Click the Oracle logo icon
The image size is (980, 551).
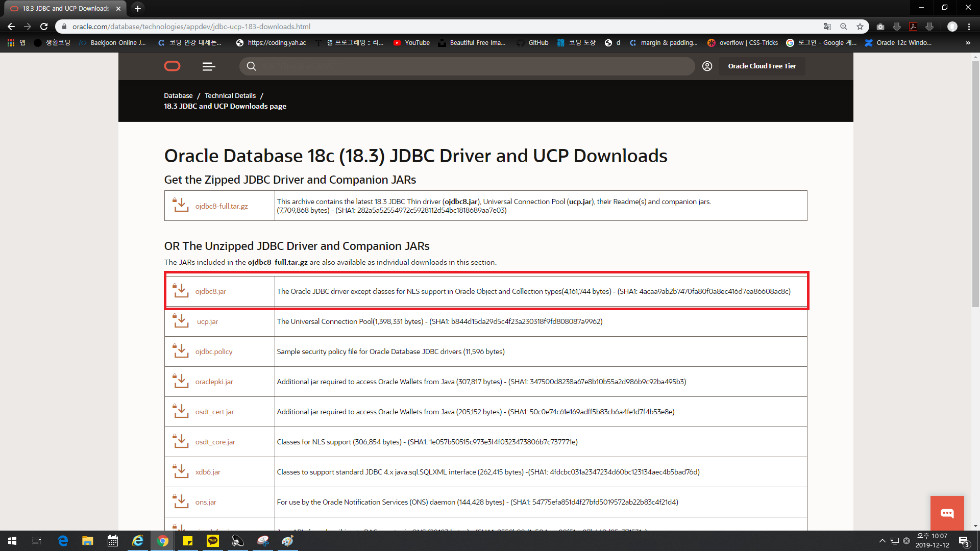pyautogui.click(x=172, y=66)
